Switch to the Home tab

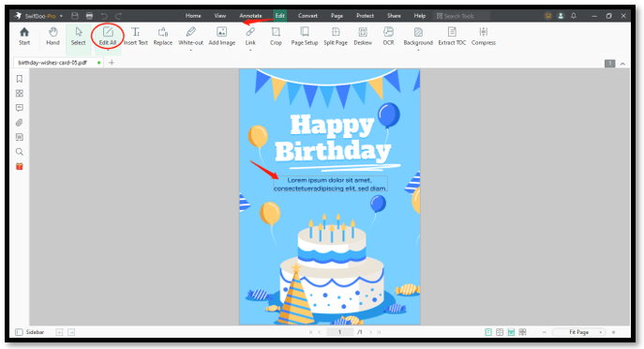(193, 16)
